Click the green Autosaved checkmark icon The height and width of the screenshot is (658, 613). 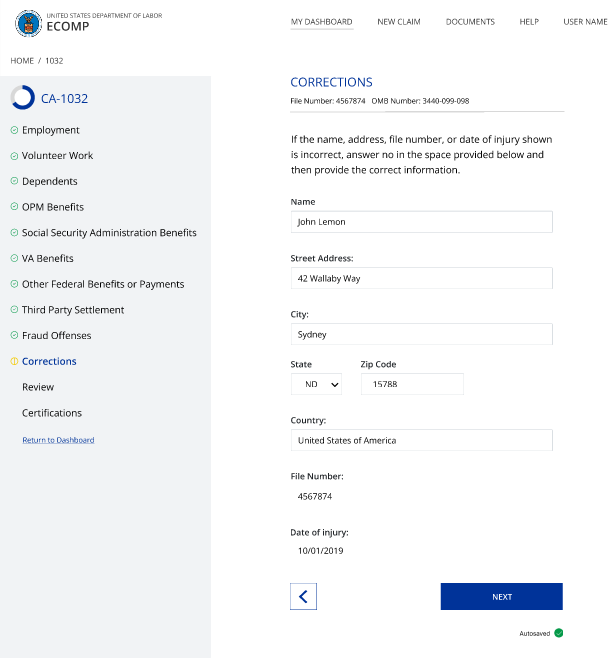click(559, 633)
